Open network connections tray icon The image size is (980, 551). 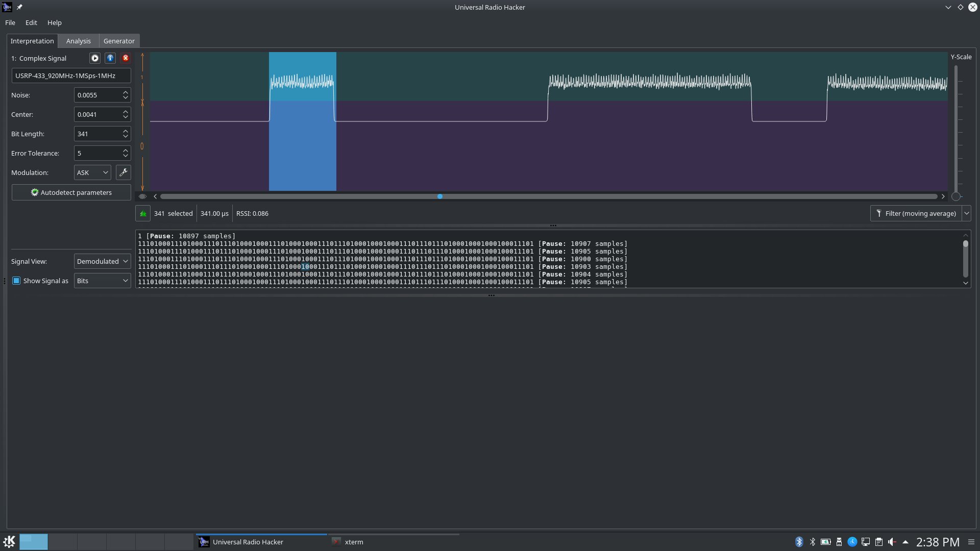pyautogui.click(x=866, y=542)
